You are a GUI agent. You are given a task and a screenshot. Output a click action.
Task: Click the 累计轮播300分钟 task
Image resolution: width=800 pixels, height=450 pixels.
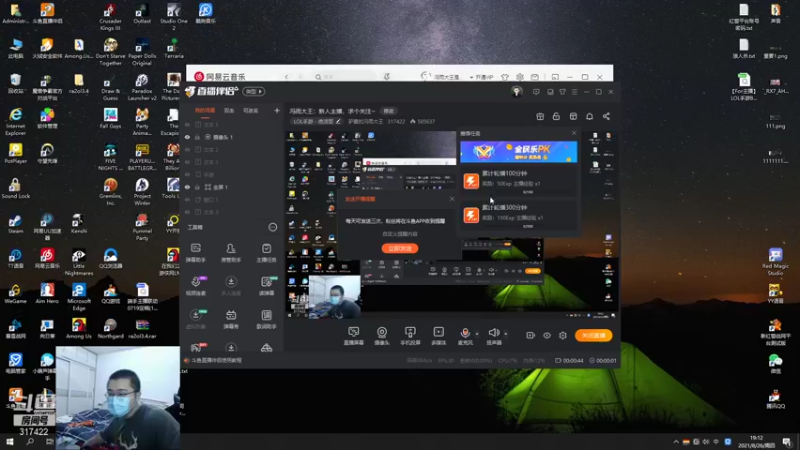coord(519,216)
